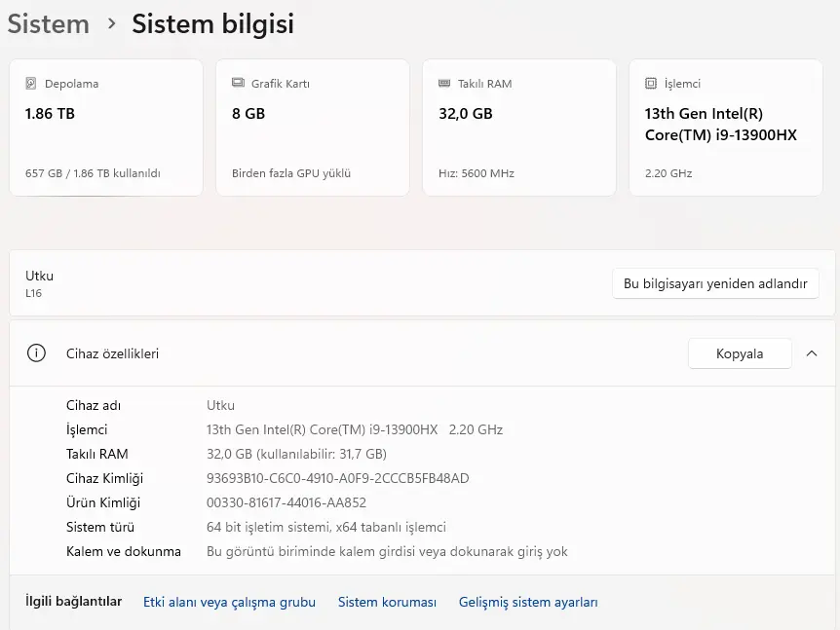Select device ID '93693B10-C6C0-4910-A0F9-2CCCB5FB48AD'
840x630 pixels.
pyautogui.click(x=337, y=478)
